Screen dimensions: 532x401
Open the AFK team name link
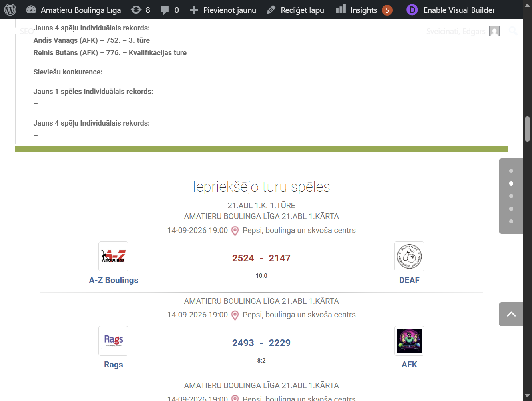(409, 365)
